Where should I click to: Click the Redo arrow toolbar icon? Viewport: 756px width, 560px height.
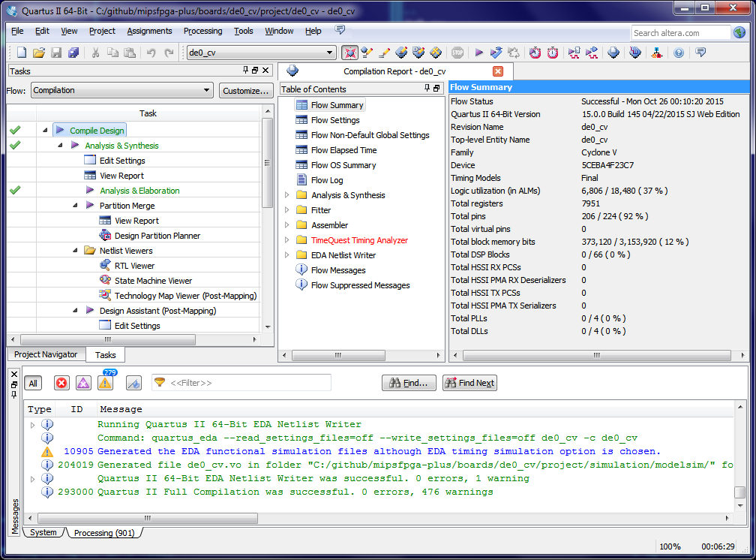(169, 53)
